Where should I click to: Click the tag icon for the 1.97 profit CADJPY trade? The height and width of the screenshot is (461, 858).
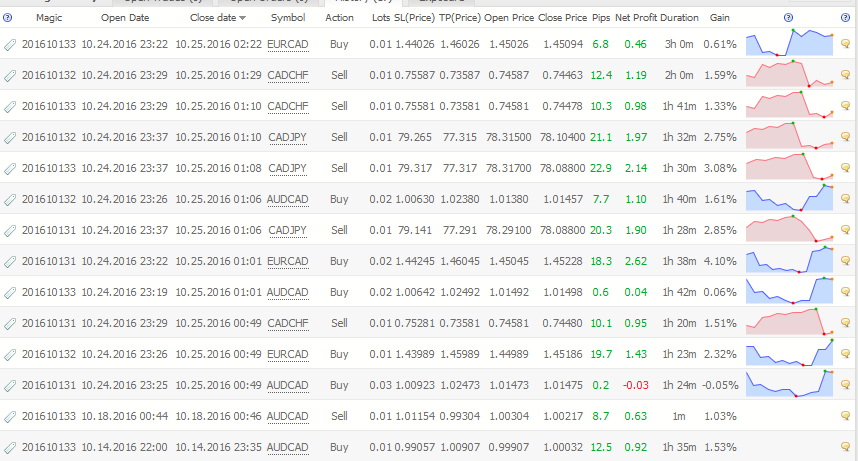pos(10,137)
